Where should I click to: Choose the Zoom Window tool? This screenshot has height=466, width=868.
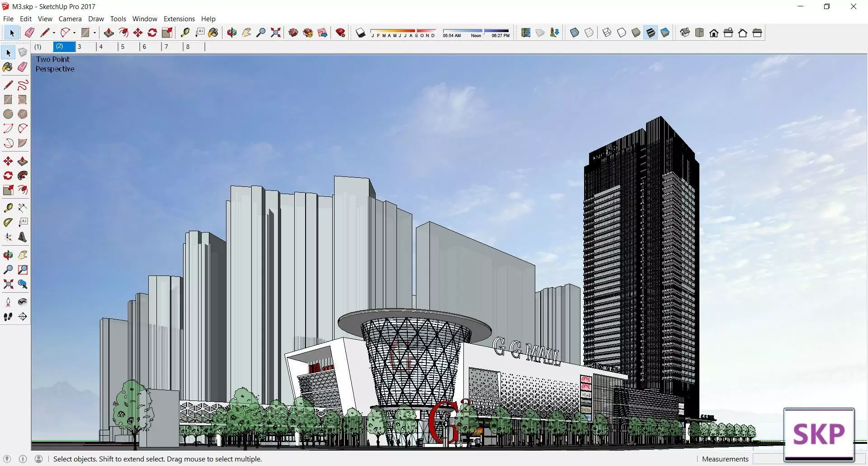click(23, 270)
